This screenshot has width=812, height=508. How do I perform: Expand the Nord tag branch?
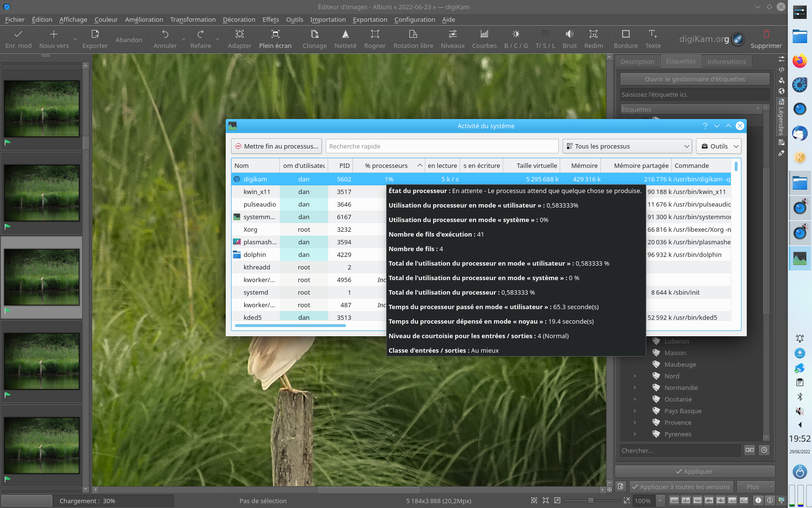pos(635,376)
